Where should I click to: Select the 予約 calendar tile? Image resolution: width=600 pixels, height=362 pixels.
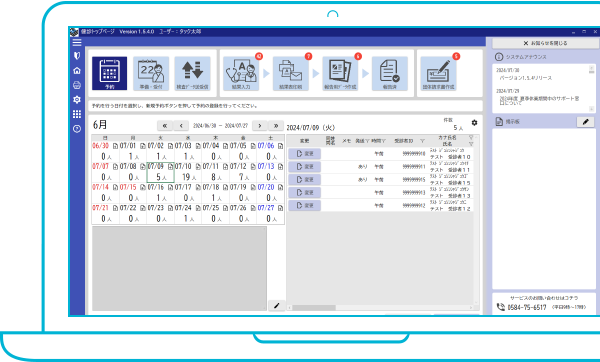point(109,73)
